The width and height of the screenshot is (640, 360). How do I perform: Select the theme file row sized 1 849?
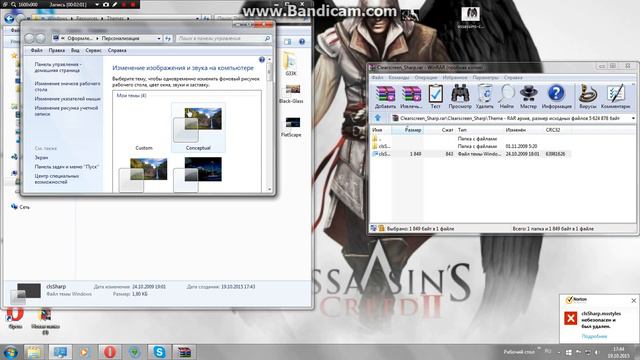[x=470, y=154]
